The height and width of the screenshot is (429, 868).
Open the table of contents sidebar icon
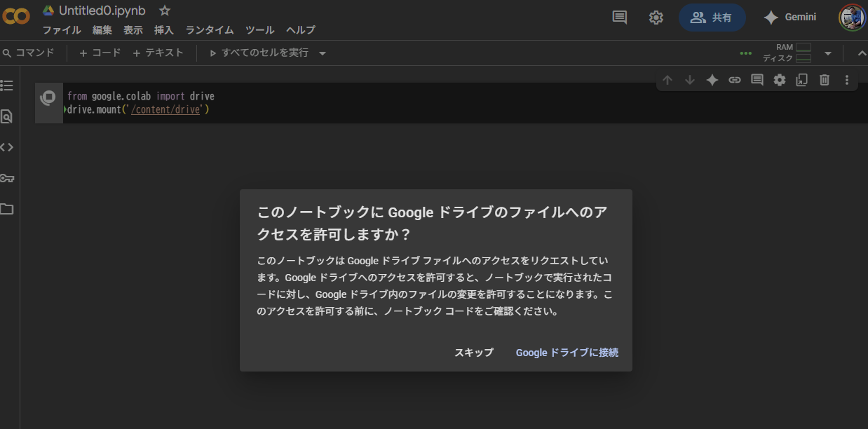point(7,86)
